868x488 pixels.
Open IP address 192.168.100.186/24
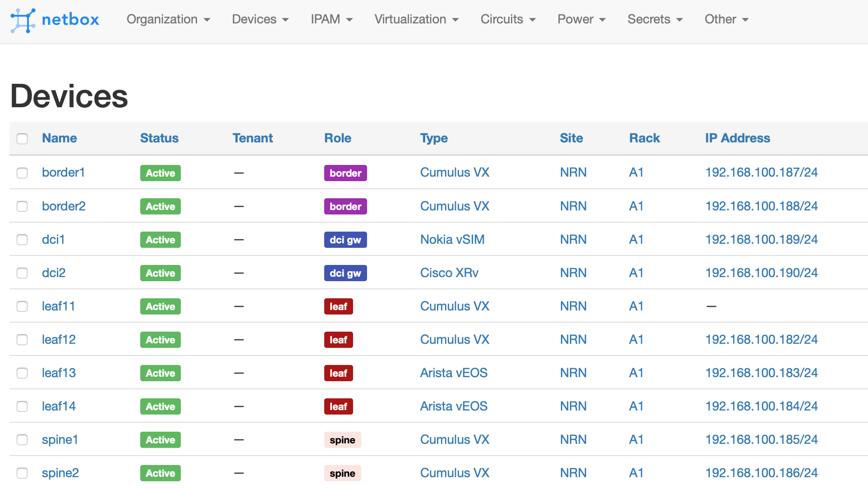pyautogui.click(x=761, y=473)
